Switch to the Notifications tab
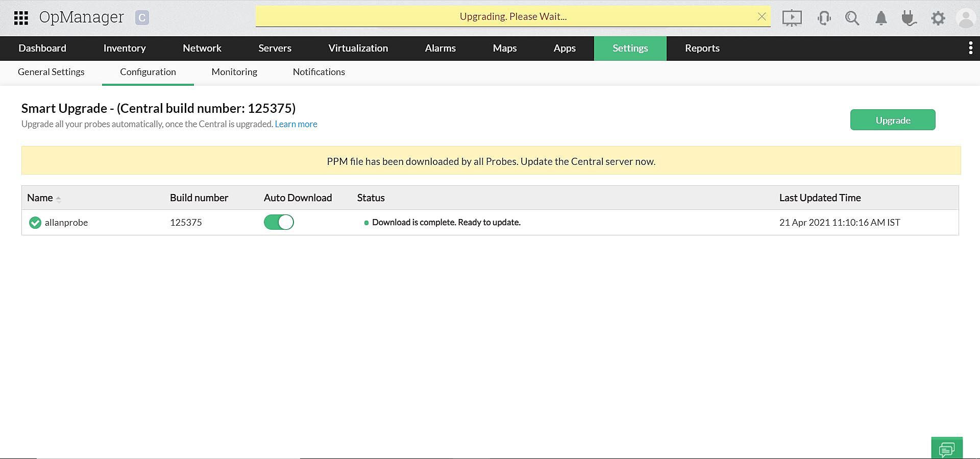 point(319,72)
